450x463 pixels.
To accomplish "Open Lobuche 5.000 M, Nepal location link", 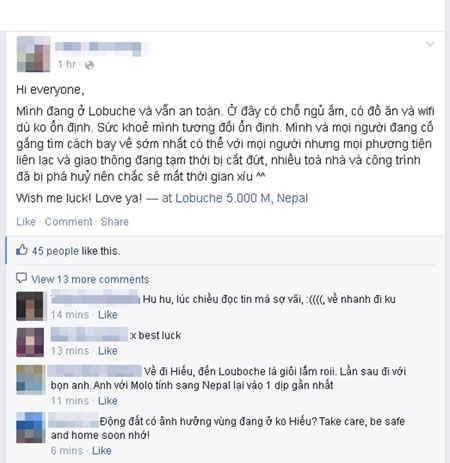I will 242,198.
